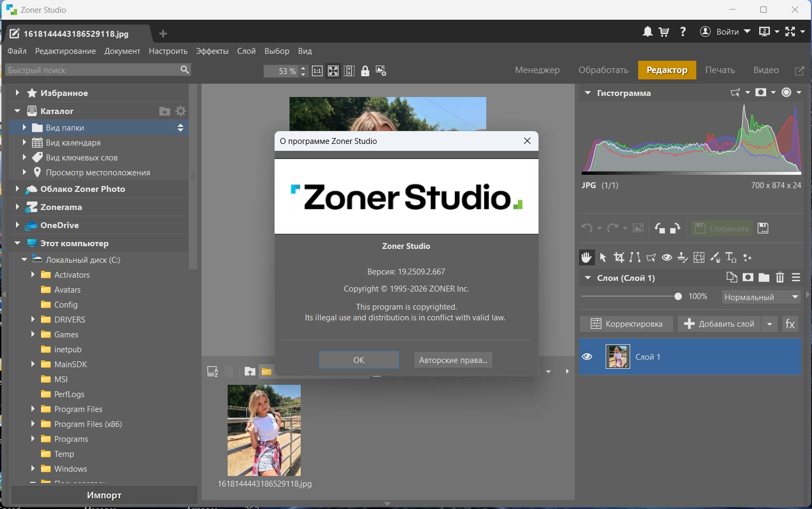Image resolution: width=812 pixels, height=509 pixels.
Task: Select the collinearity lines tool
Action: (x=635, y=257)
